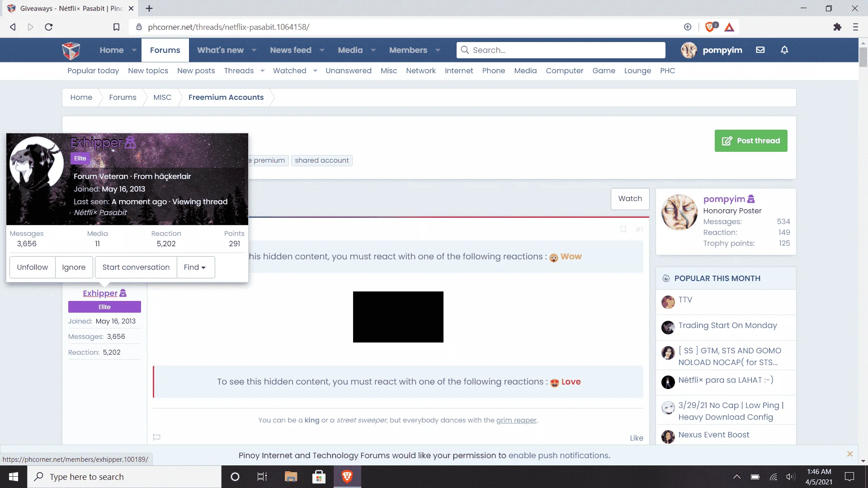868x488 pixels.
Task: Open Microsoft Store from taskbar
Action: coord(319,477)
